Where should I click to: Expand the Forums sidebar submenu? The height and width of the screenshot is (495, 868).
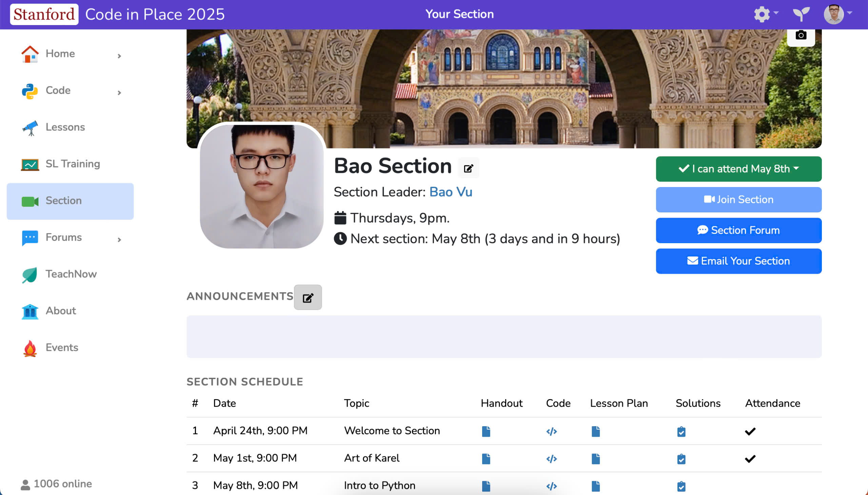[x=119, y=240]
